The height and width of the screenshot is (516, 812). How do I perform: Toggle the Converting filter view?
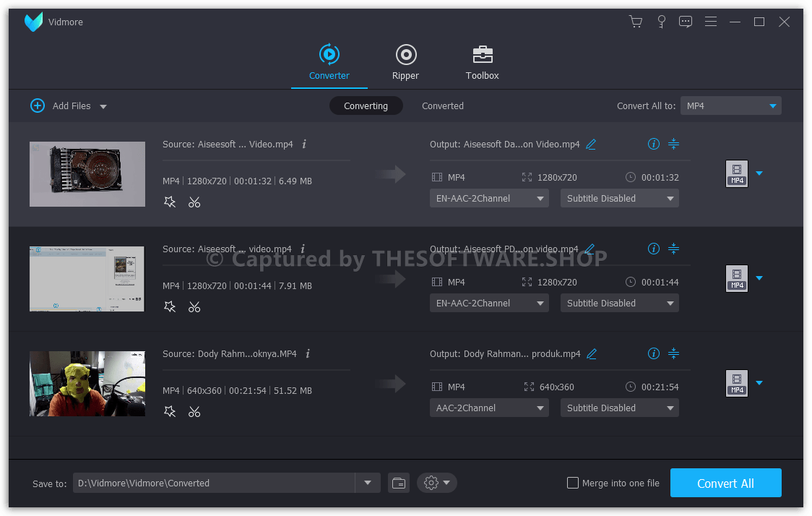[x=366, y=106]
